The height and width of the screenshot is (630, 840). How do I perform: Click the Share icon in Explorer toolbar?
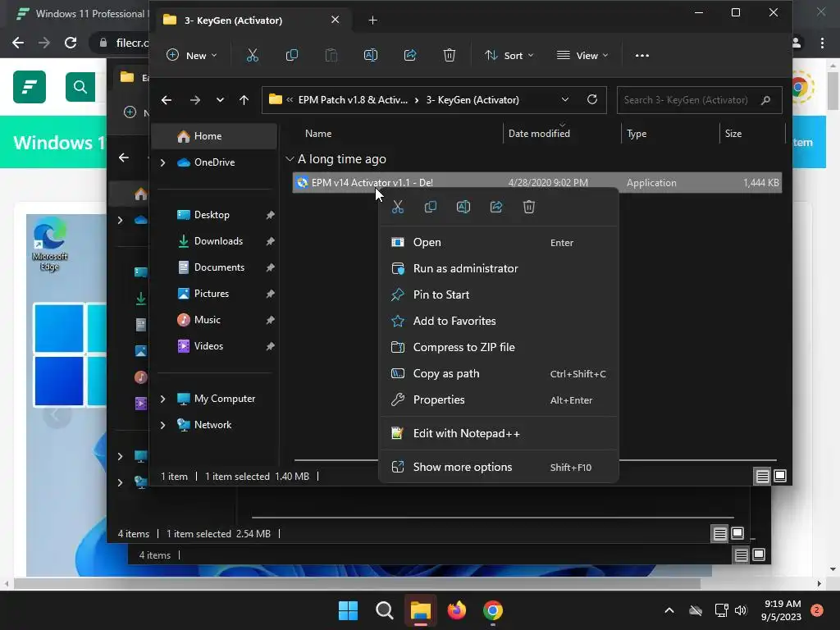410,55
